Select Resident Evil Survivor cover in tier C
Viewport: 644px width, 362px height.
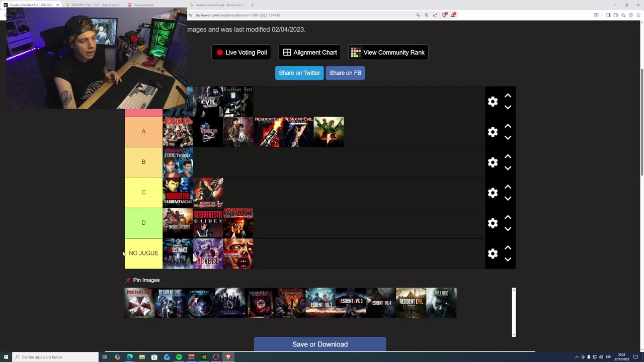[178, 193]
